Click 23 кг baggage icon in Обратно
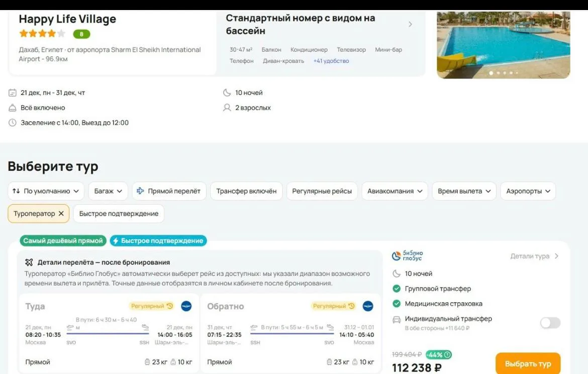The width and height of the screenshot is (588, 374). coord(329,362)
